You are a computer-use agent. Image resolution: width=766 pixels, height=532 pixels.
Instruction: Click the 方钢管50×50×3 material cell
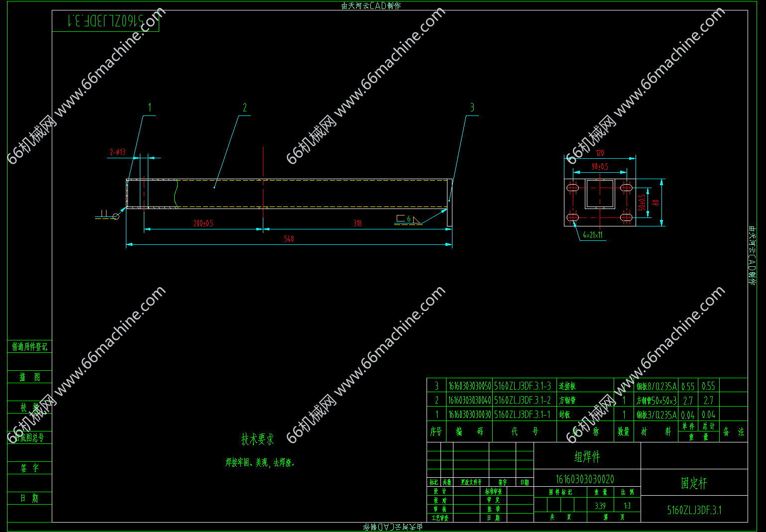coord(657,401)
